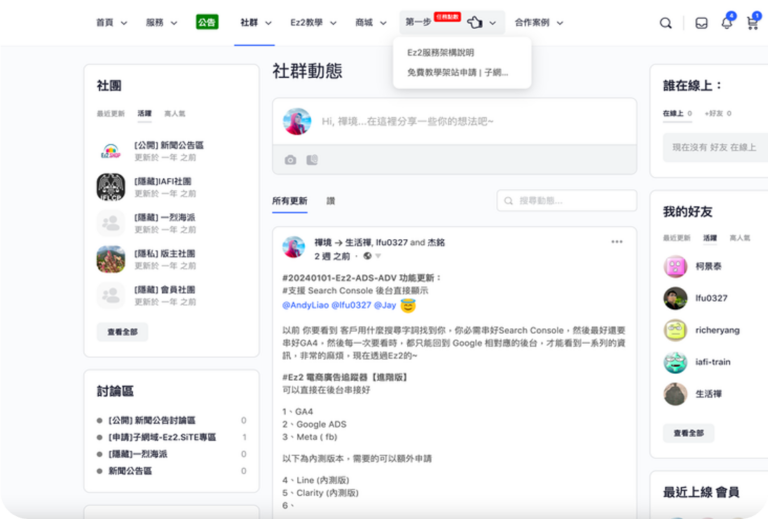
Task: Show +好友 tab in 誰在線上
Action: pyautogui.click(x=713, y=114)
